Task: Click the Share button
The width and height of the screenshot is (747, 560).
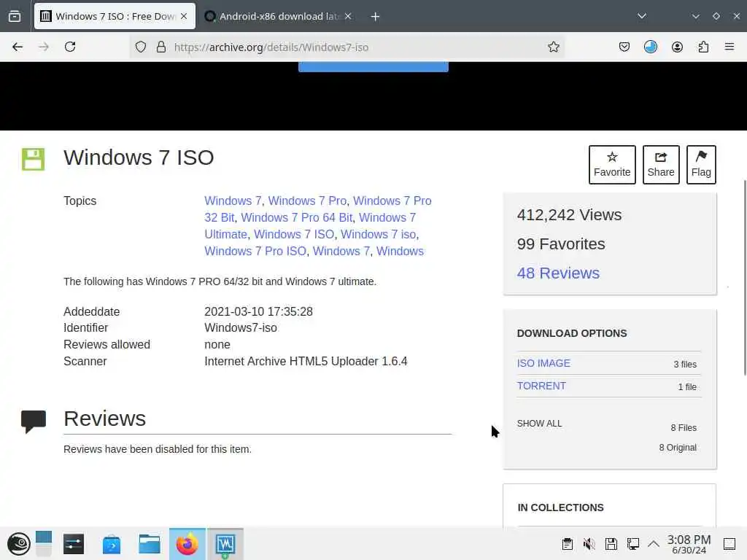Action: [x=661, y=164]
